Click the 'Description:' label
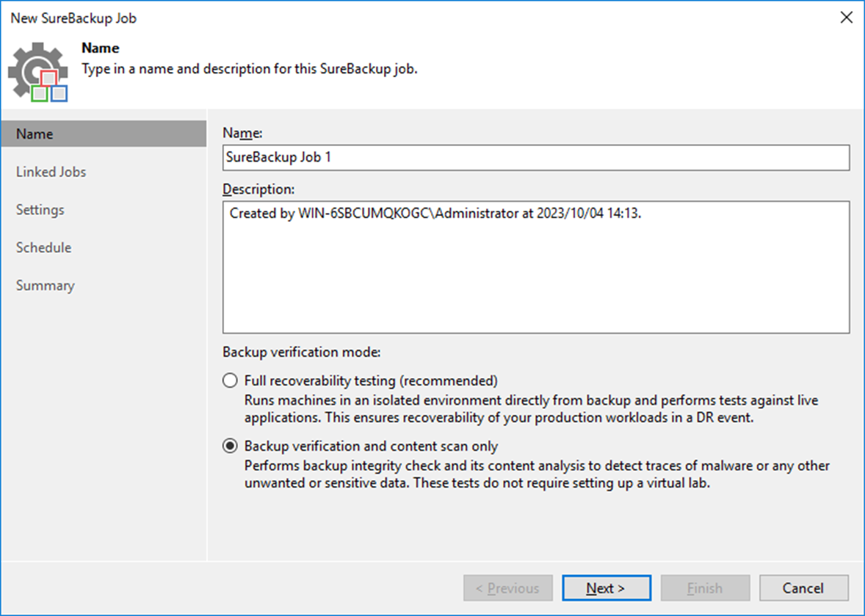This screenshot has height=616, width=865. tap(258, 189)
